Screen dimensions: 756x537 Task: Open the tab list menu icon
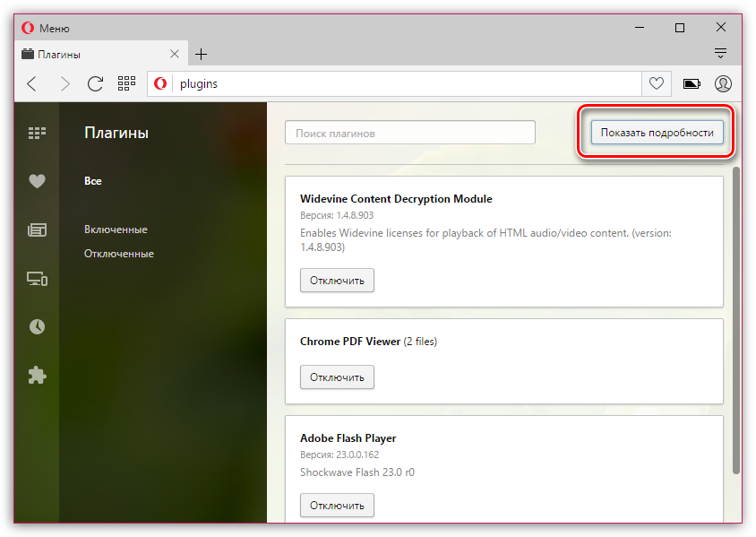720,52
